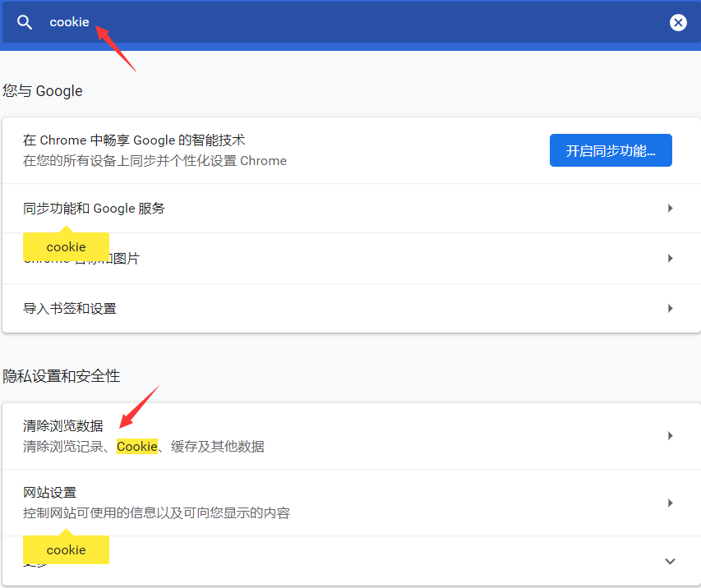Clear the search with the X icon

pyautogui.click(x=677, y=22)
